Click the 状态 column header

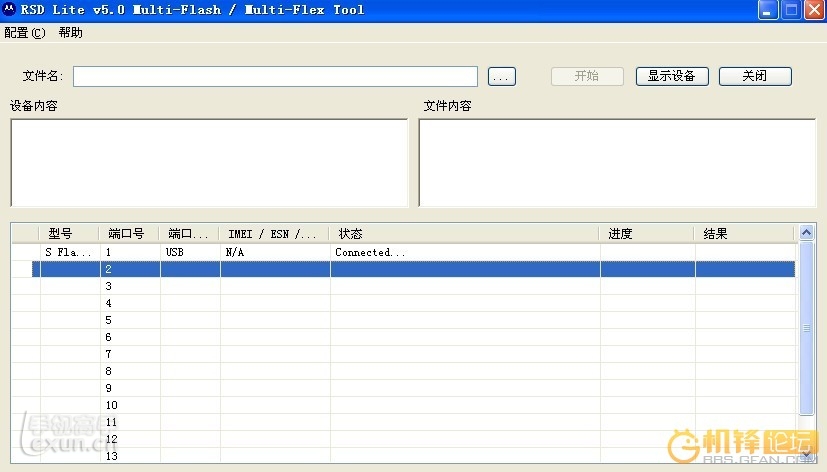(x=464, y=234)
